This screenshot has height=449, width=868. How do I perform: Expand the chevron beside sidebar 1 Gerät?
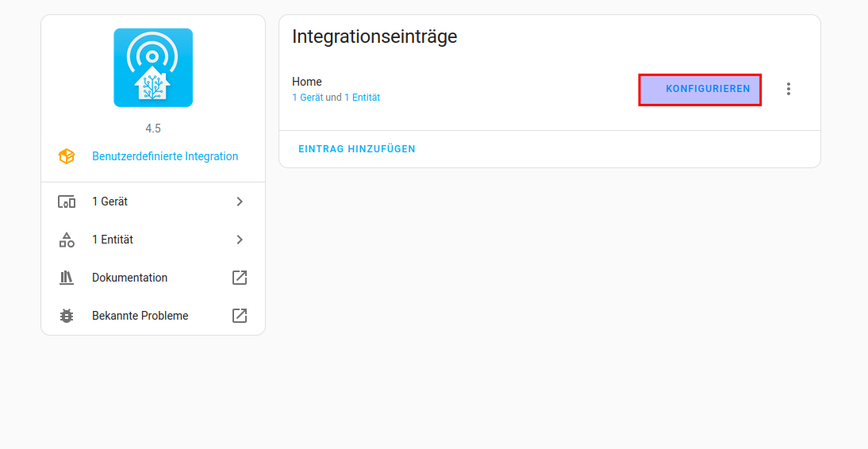[x=240, y=201]
